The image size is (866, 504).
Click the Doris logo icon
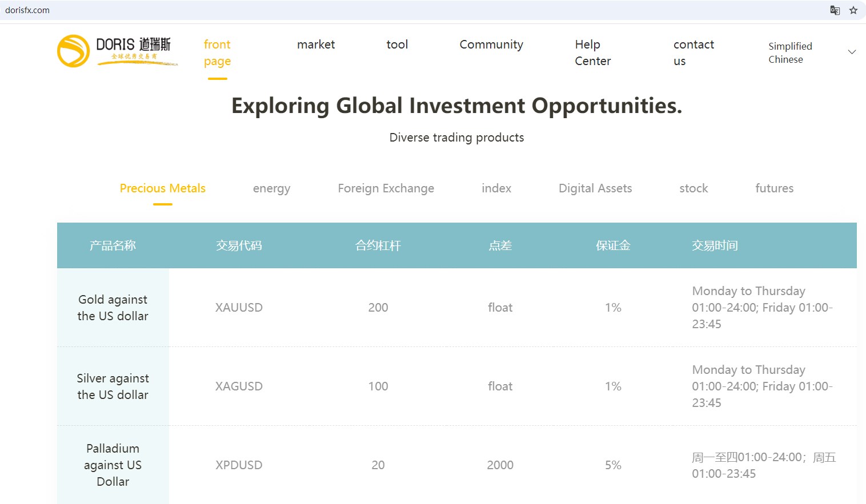(x=74, y=51)
